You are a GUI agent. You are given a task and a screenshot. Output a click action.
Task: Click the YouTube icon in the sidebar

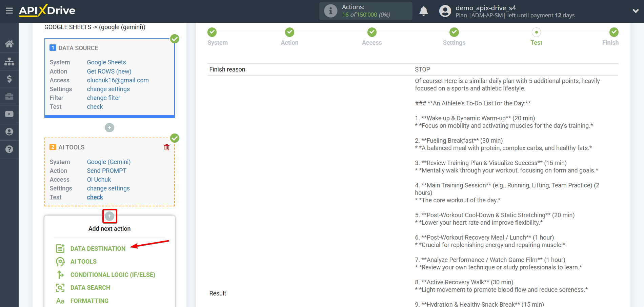pos(9,114)
